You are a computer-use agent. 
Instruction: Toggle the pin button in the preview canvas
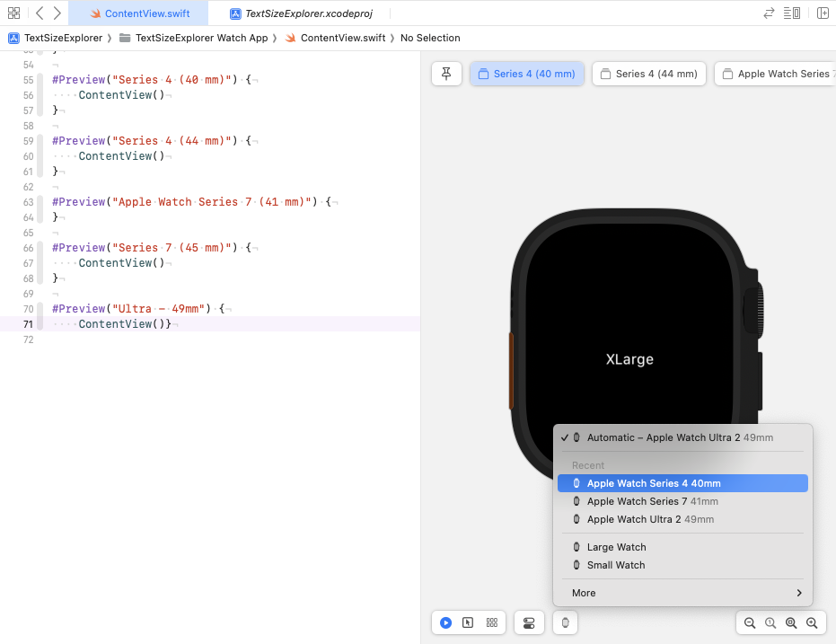(446, 74)
